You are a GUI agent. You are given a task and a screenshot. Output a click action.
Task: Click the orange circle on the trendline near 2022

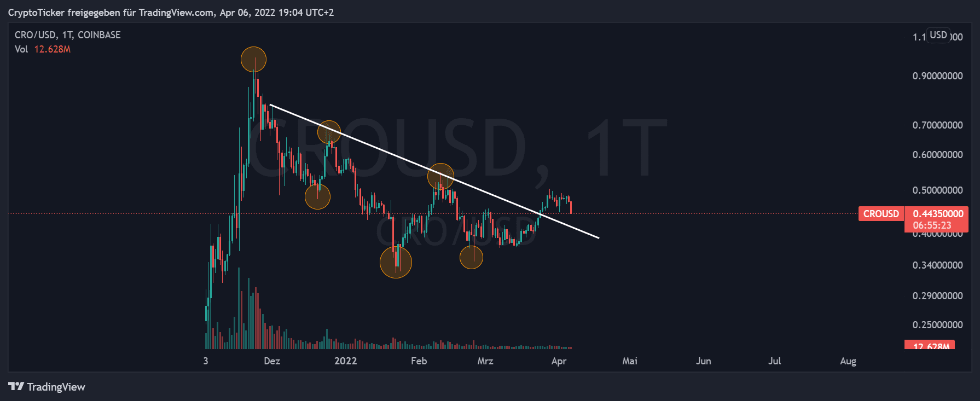coord(329,132)
